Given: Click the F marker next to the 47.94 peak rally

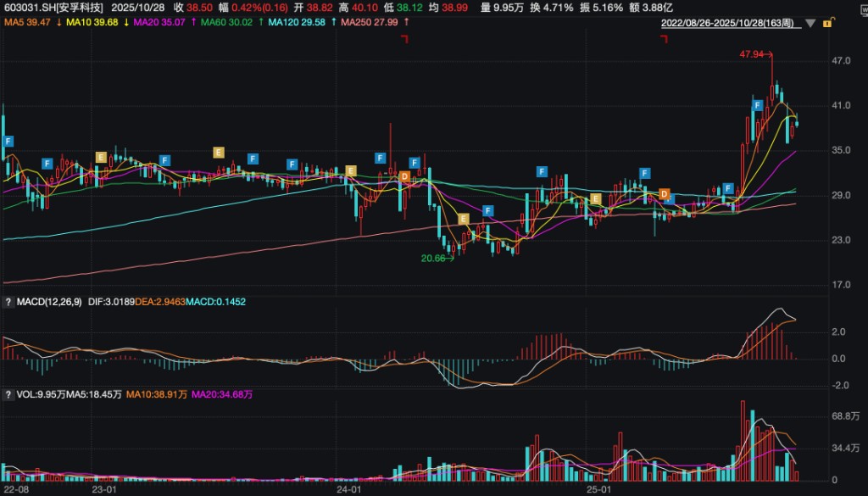Looking at the screenshot, I should (757, 105).
